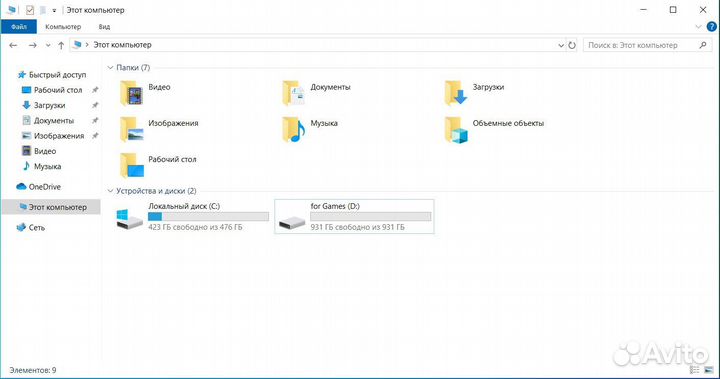Open the Музыка folder icon
The image size is (720, 379).
tap(294, 129)
